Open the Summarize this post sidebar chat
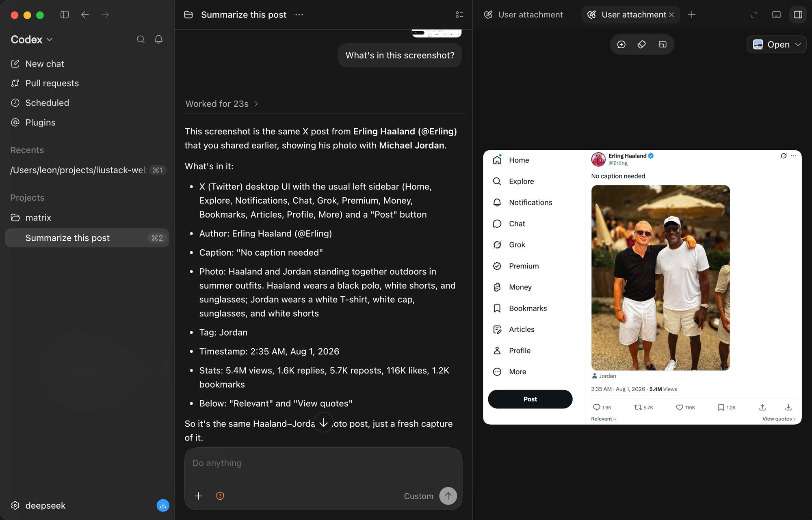 click(x=87, y=238)
